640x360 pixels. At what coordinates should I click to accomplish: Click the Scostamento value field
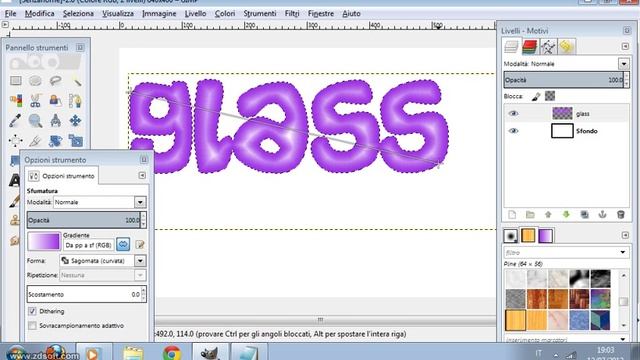pyautogui.click(x=84, y=294)
